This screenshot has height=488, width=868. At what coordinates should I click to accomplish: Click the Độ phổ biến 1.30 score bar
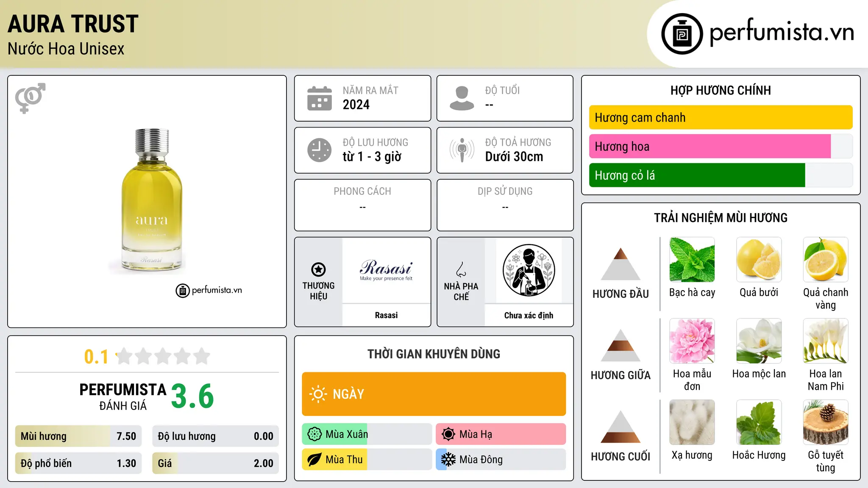78,463
